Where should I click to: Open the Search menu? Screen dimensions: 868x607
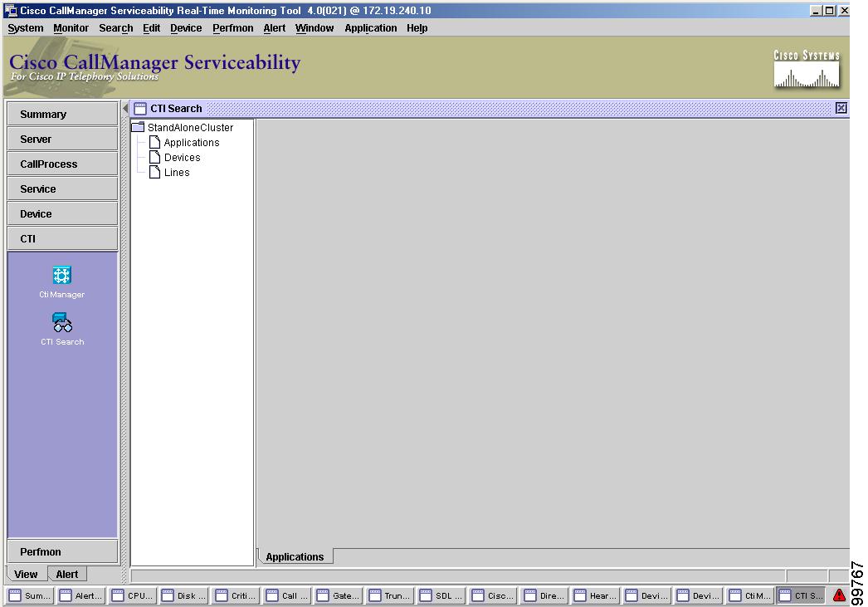115,28
